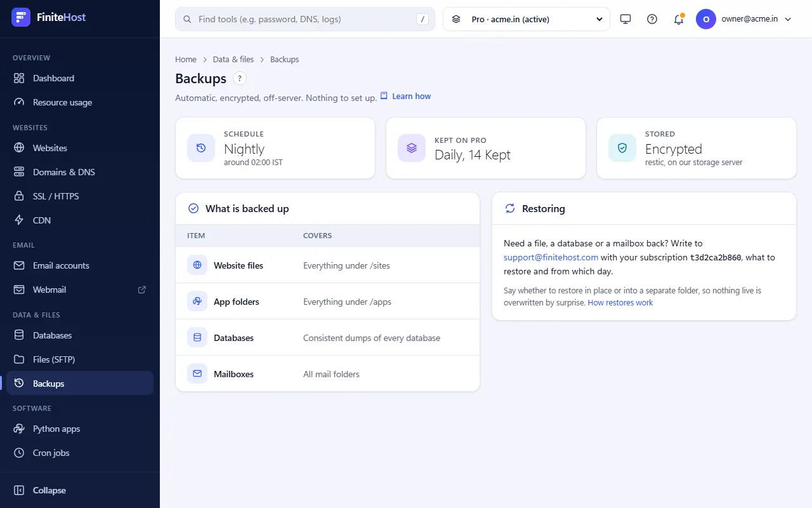Navigate to Domains & DNS
The height and width of the screenshot is (508, 812).
tap(80, 172)
